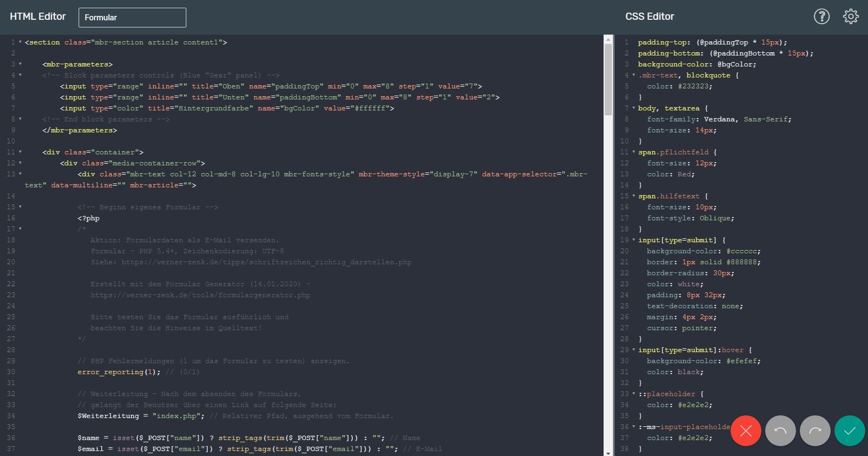Collapse the section tag on line 1
868x456 pixels.
point(20,42)
